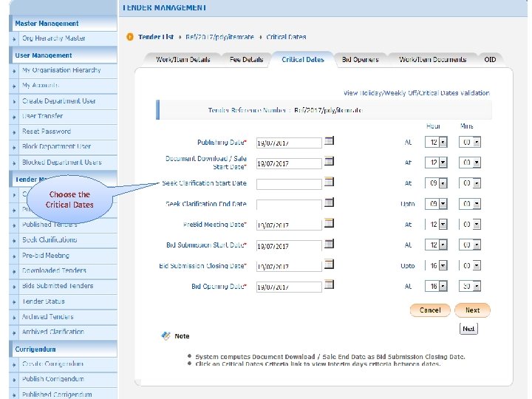Switch to OID tab
The image size is (532, 399).
[490, 60]
